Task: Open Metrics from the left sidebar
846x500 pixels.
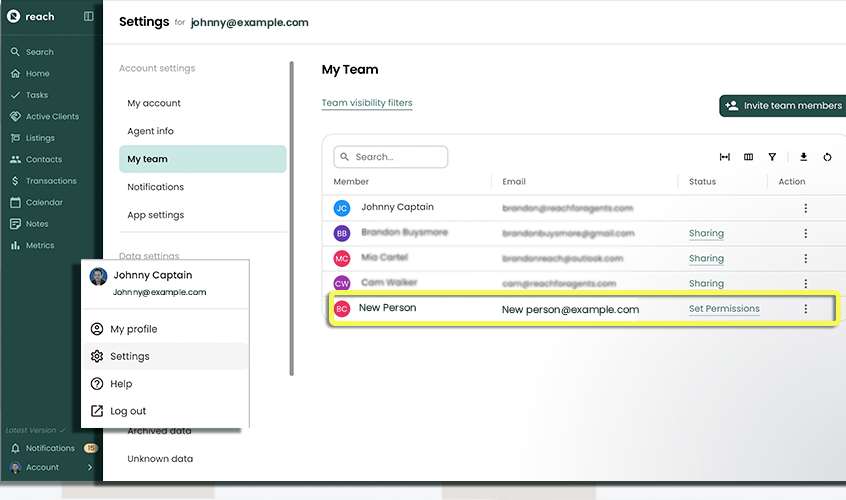Action: [x=40, y=245]
